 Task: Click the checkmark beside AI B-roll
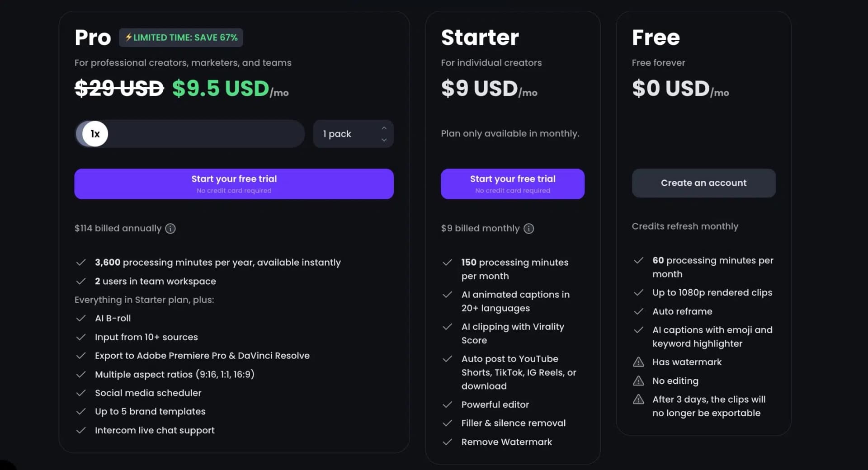coord(81,319)
